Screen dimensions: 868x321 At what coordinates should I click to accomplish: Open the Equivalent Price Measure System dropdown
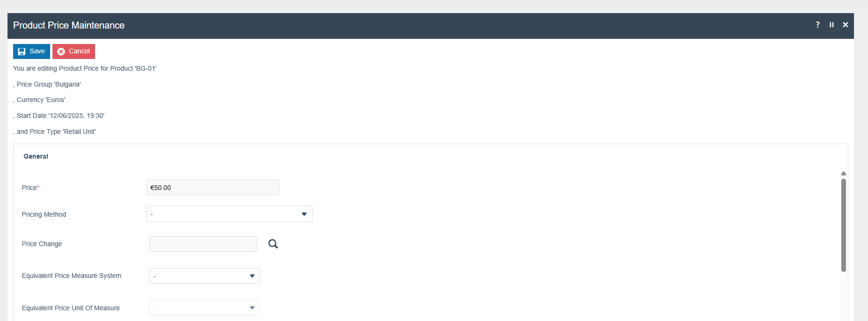tap(252, 276)
